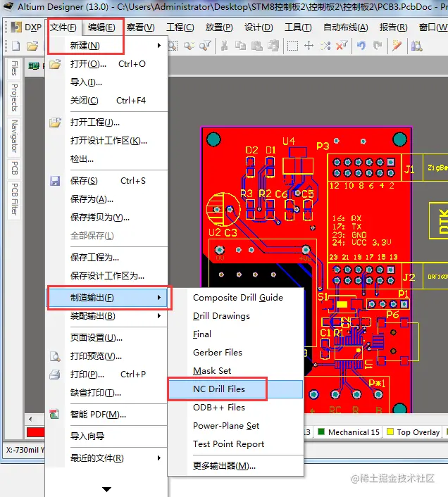Expand the 最近的文件(R) submenu arrow
This screenshot has width=448, height=497.
click(x=159, y=458)
